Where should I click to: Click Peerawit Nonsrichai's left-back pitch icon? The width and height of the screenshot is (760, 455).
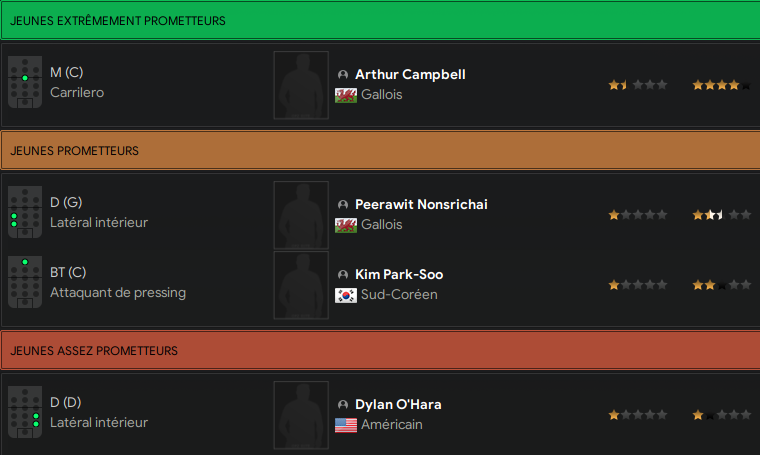tap(25, 212)
